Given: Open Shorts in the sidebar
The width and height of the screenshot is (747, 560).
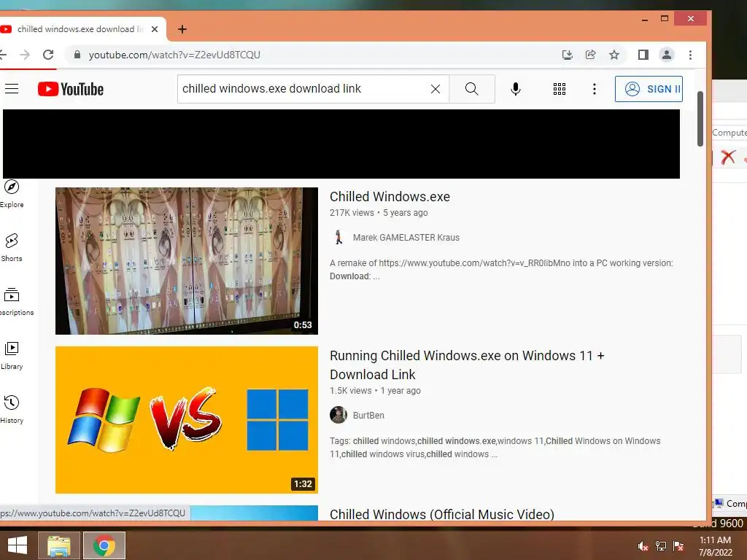Looking at the screenshot, I should click(x=12, y=248).
